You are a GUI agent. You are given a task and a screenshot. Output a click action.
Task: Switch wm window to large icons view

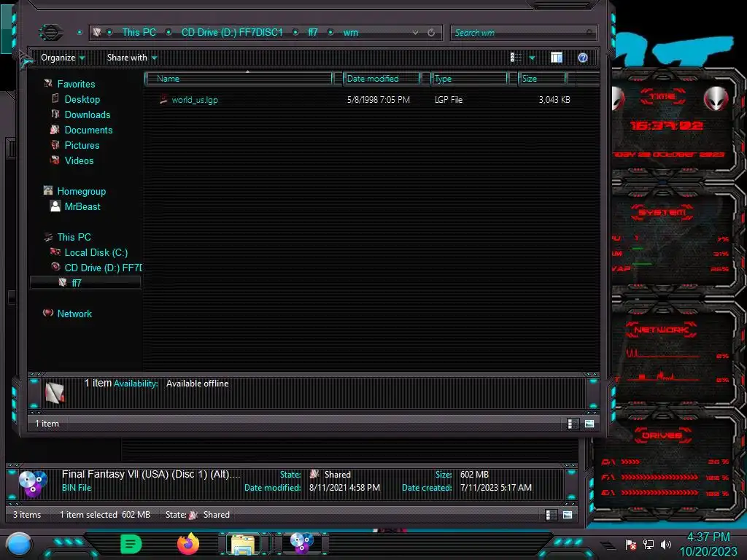point(589,424)
